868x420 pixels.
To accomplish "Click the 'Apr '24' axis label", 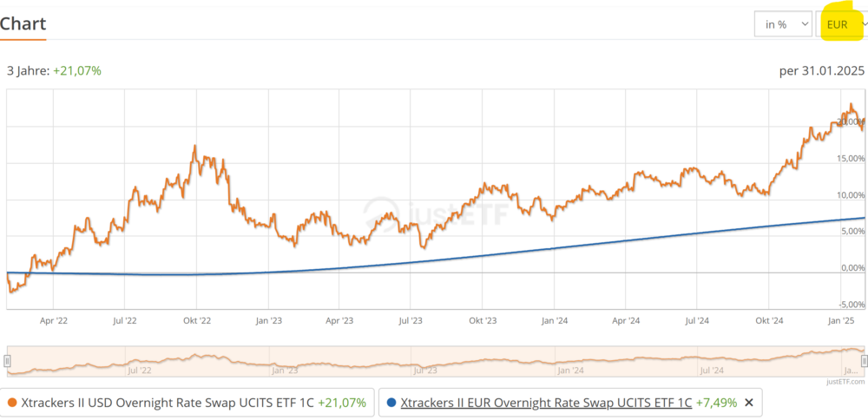I will click(626, 320).
